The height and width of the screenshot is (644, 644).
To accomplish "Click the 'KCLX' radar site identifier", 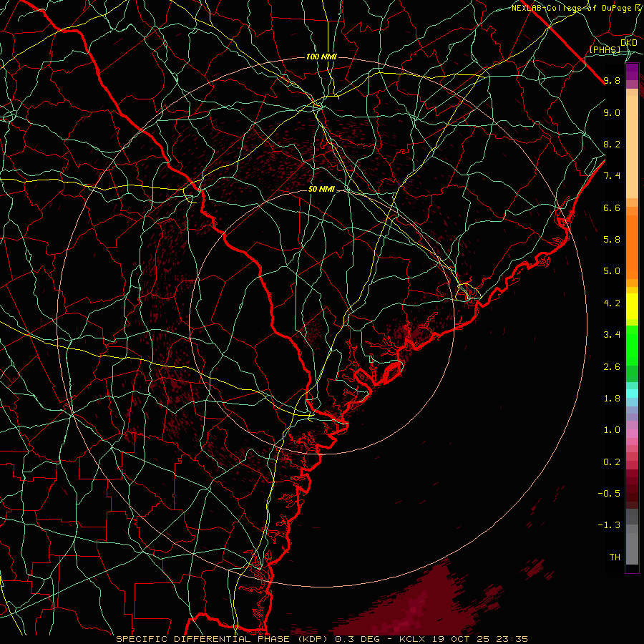I will 414,639.
